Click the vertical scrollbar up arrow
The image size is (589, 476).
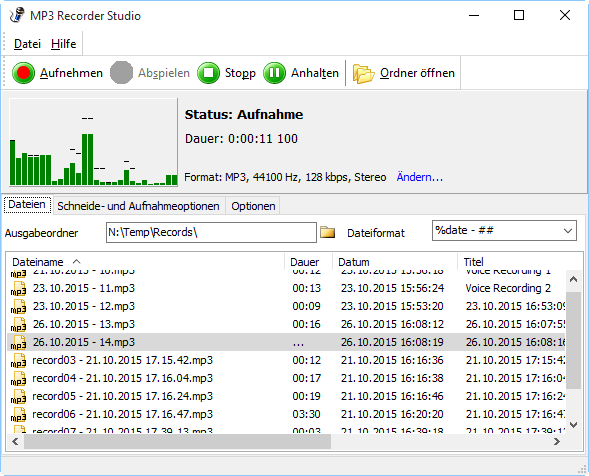(x=573, y=279)
